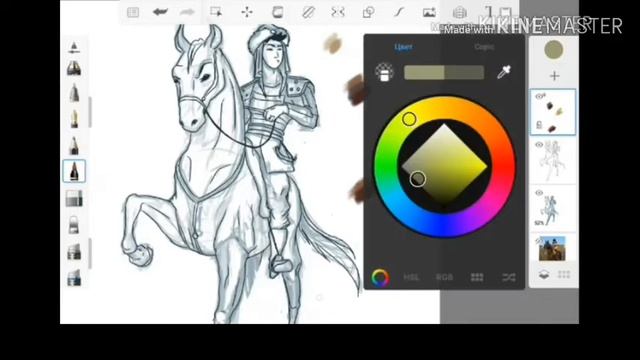Screen dimensions: 640x360
Task: Select the top layer with color dabs
Action: tap(553, 112)
